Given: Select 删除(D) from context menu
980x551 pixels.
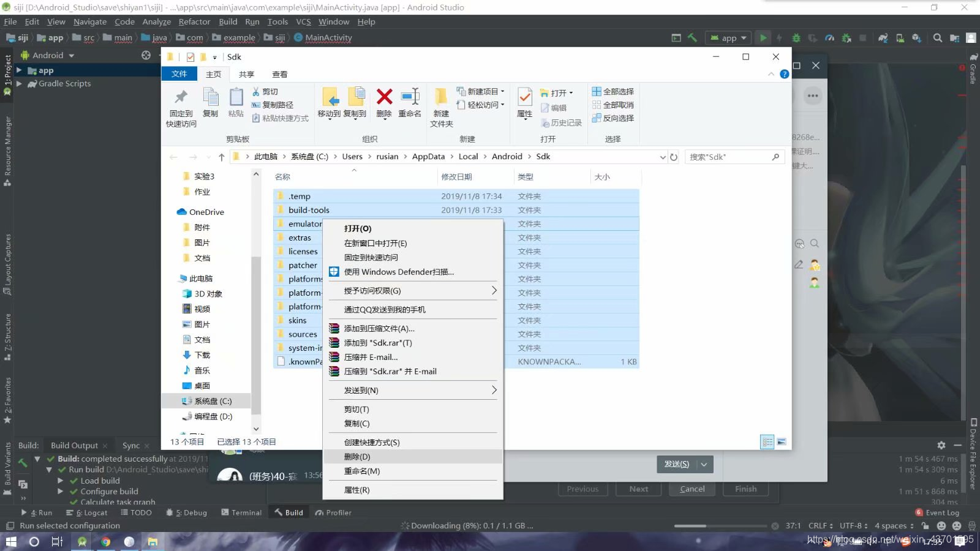Looking at the screenshot, I should pyautogui.click(x=413, y=457).
